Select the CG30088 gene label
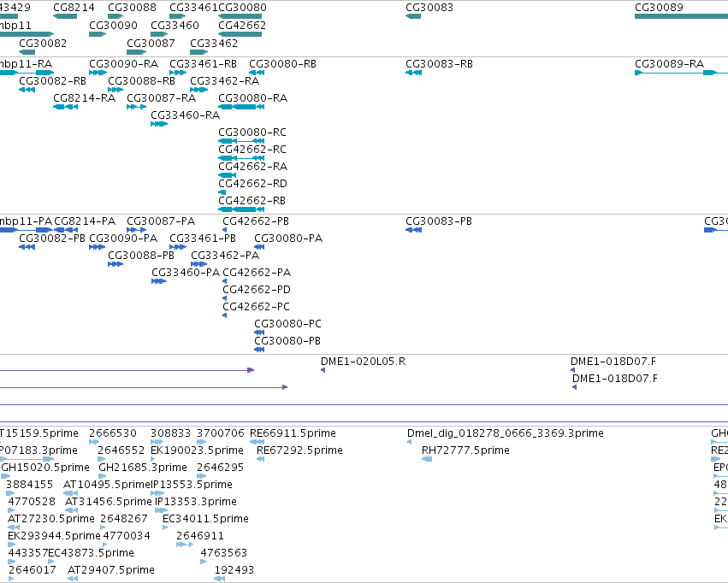 pyautogui.click(x=133, y=8)
